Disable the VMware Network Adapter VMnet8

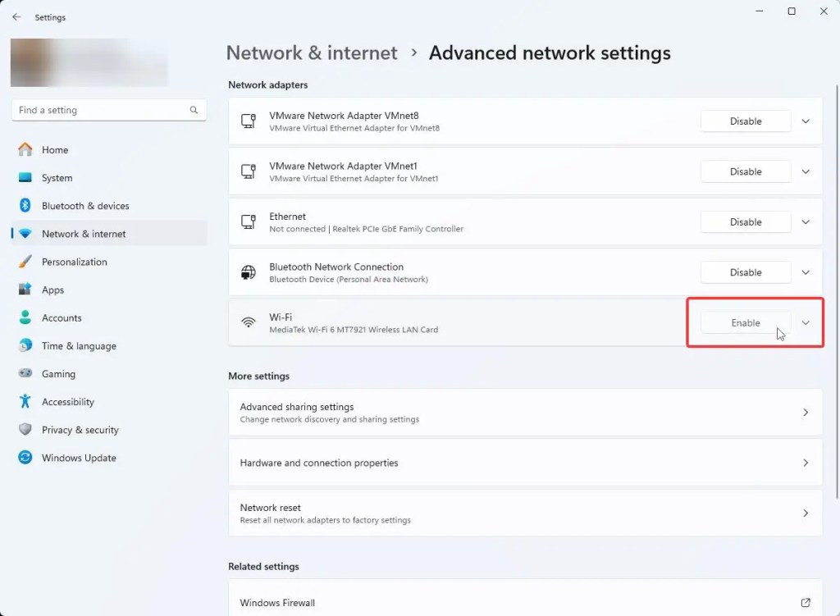tap(745, 121)
